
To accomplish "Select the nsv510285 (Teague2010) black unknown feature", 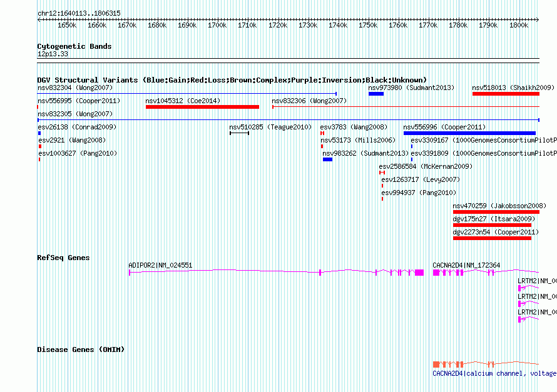I will point(240,133).
